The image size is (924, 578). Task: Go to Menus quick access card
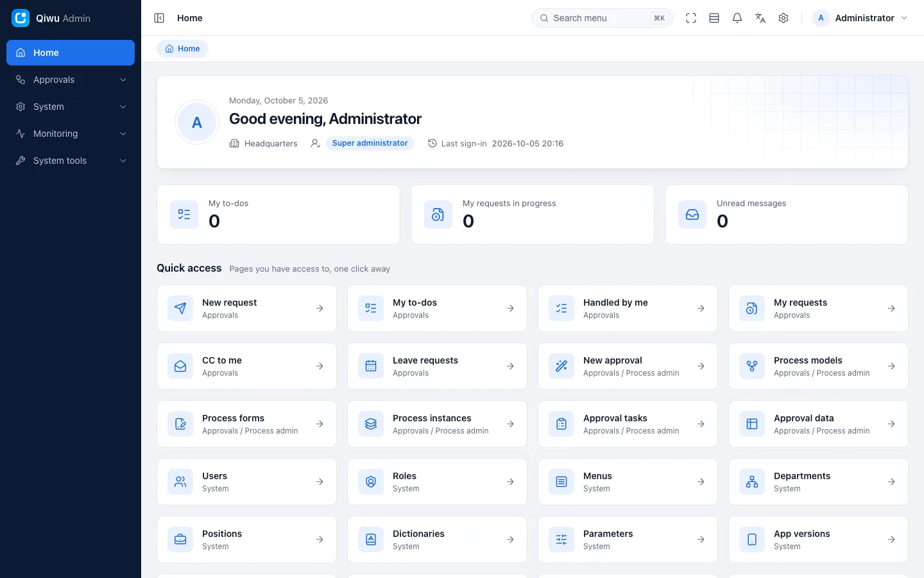628,482
